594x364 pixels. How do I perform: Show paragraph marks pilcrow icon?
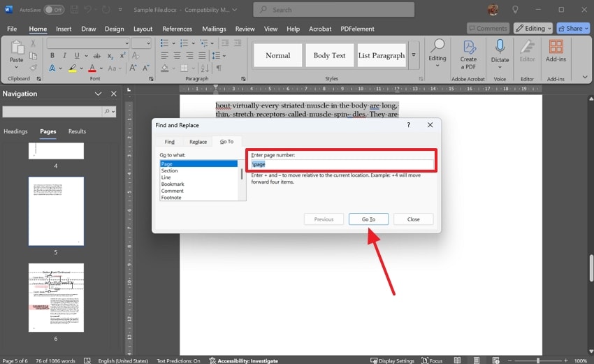coord(219,68)
